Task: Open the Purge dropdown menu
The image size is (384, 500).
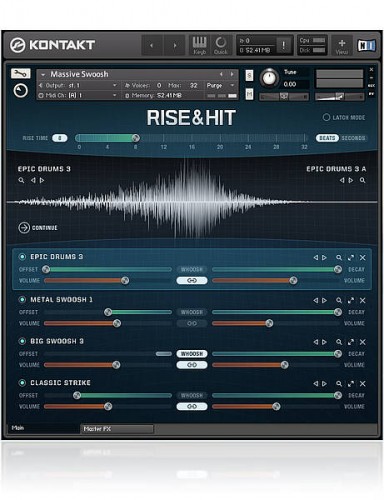Action: (x=220, y=86)
